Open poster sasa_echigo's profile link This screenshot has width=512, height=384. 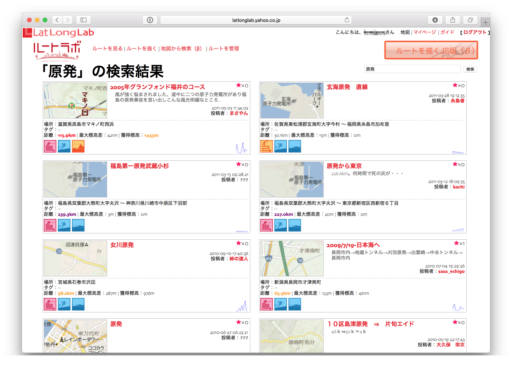(x=451, y=271)
